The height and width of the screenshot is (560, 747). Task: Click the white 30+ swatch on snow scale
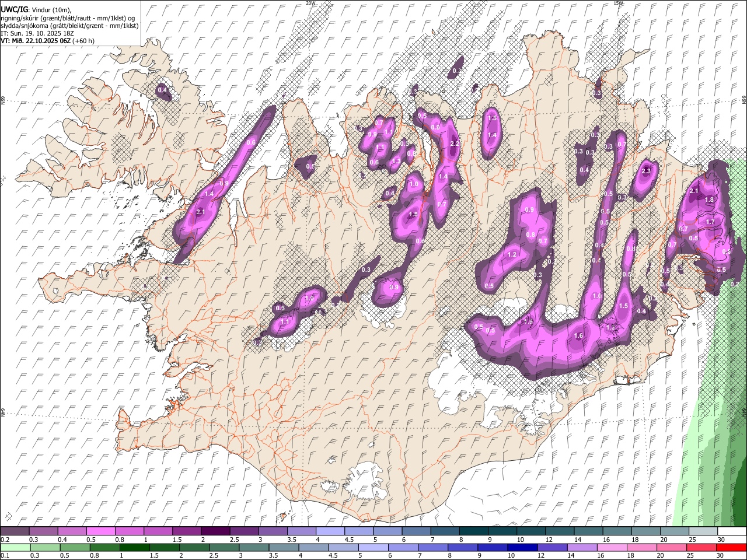[731, 531]
